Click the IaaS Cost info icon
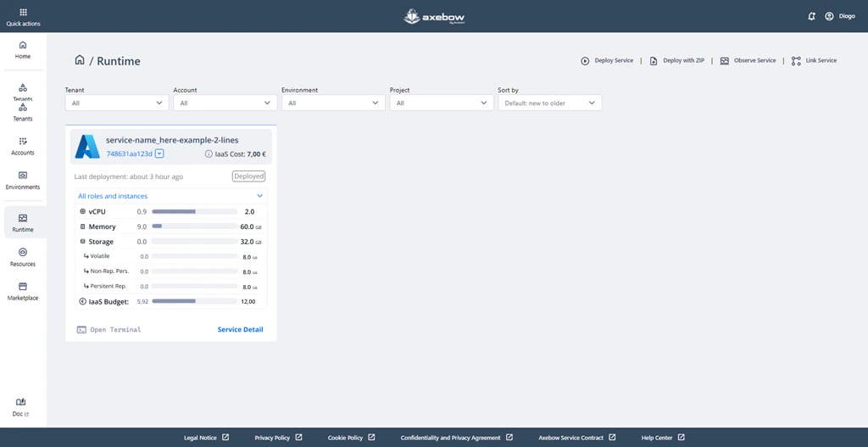 click(209, 154)
